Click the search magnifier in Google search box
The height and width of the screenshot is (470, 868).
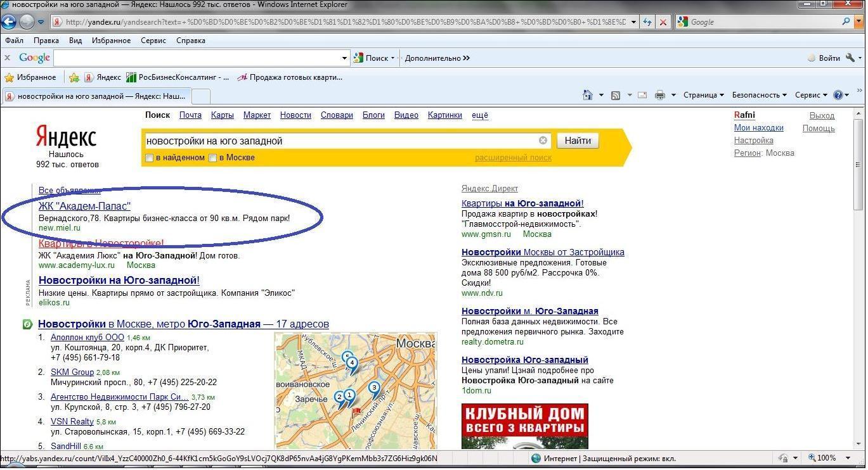click(x=846, y=22)
